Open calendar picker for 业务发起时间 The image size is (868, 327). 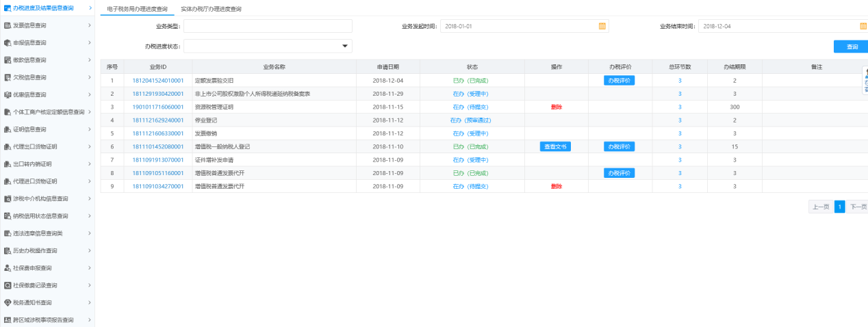tap(602, 26)
